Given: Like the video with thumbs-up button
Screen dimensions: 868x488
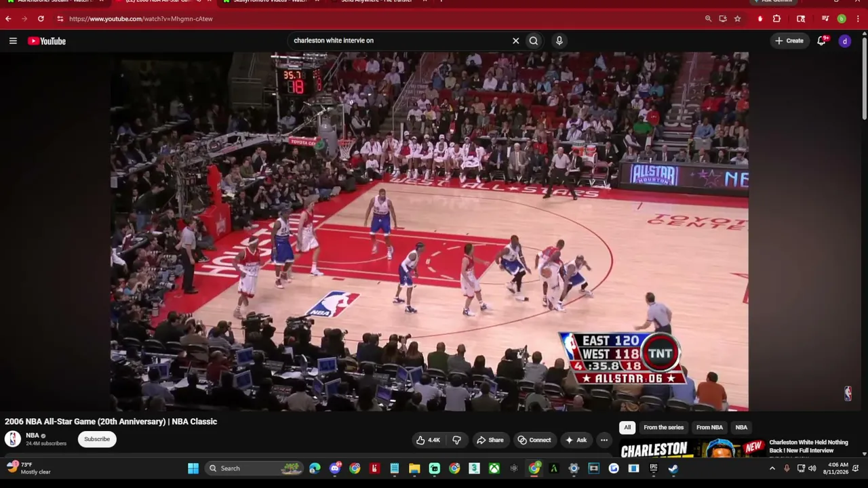Looking at the screenshot, I should coord(428,440).
